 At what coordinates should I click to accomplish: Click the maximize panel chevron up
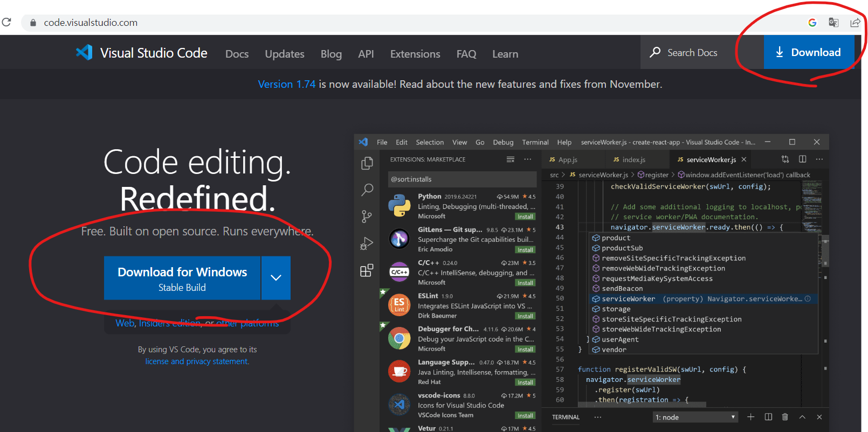[x=802, y=417]
